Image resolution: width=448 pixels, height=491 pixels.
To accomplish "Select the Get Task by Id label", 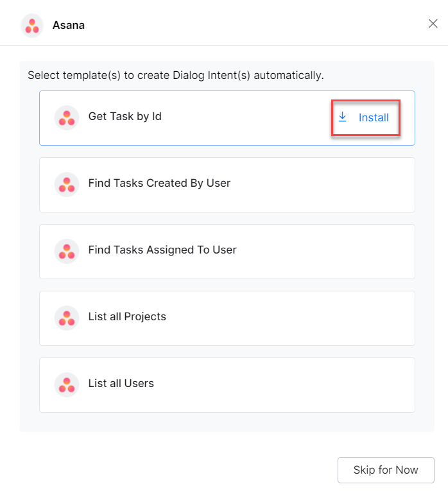I will tap(125, 117).
